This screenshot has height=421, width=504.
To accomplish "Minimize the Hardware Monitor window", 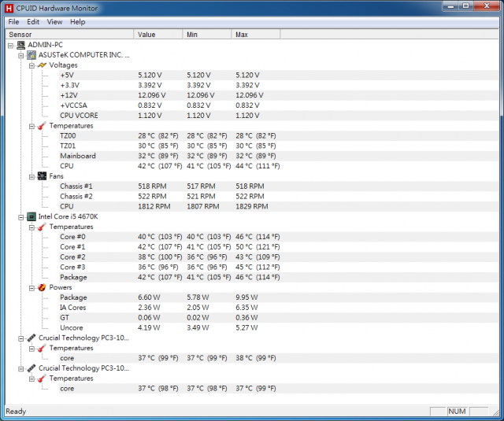I will pos(450,6).
